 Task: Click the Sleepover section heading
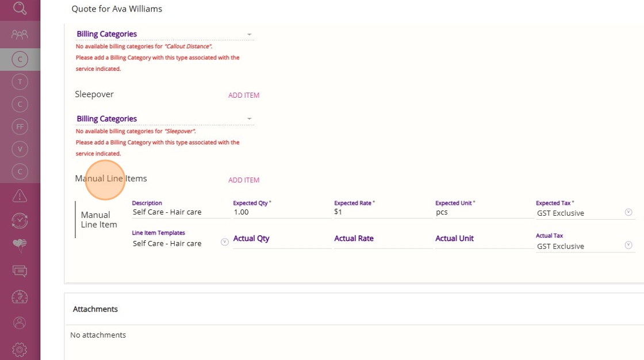point(94,94)
